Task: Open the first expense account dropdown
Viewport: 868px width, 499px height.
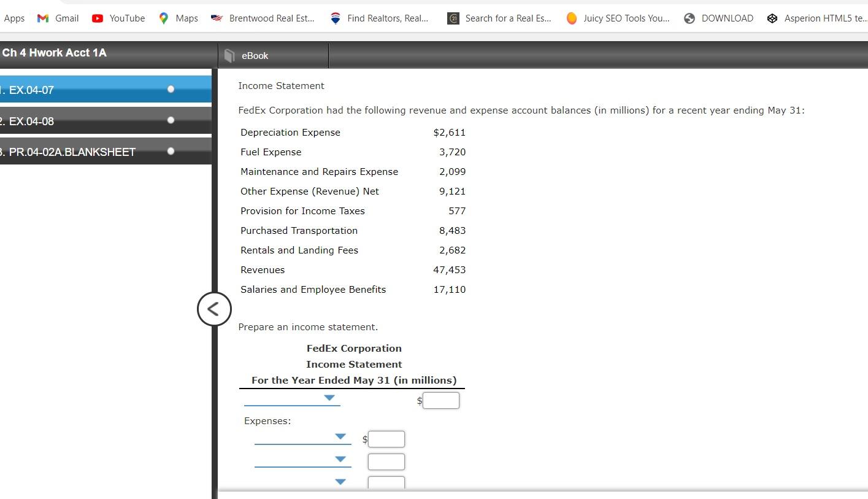Action: [x=302, y=438]
